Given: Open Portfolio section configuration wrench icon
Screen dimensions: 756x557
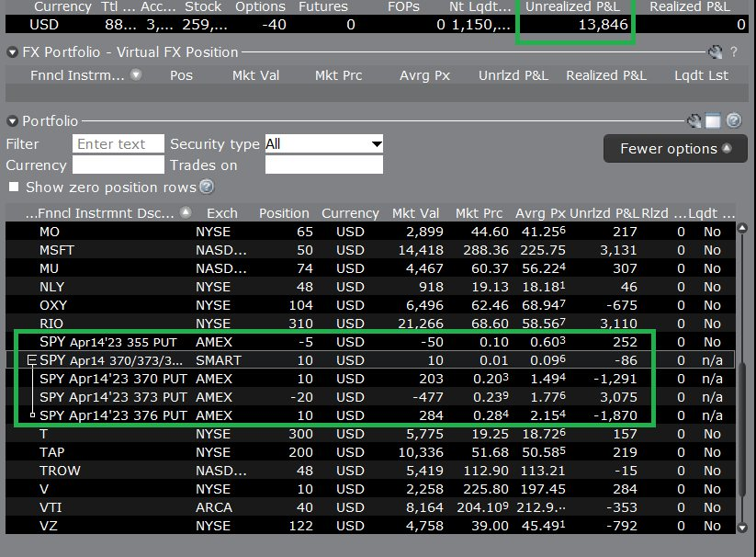Looking at the screenshot, I should 694,120.
